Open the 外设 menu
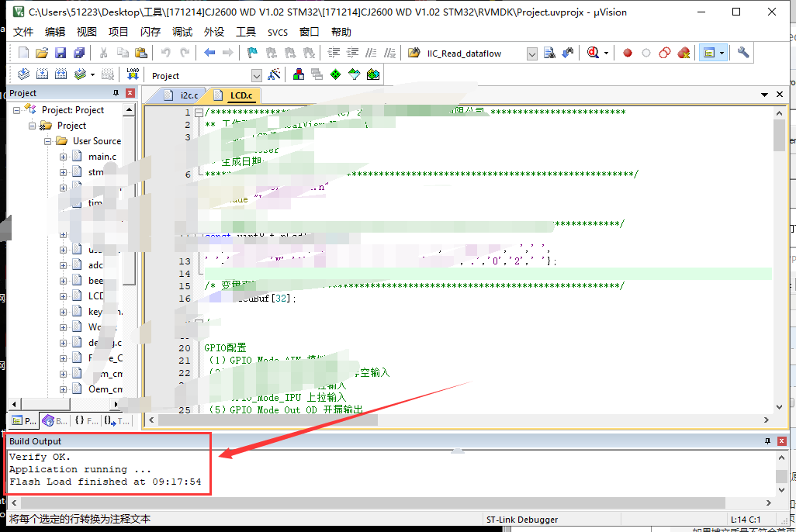796x532 pixels. [214, 32]
